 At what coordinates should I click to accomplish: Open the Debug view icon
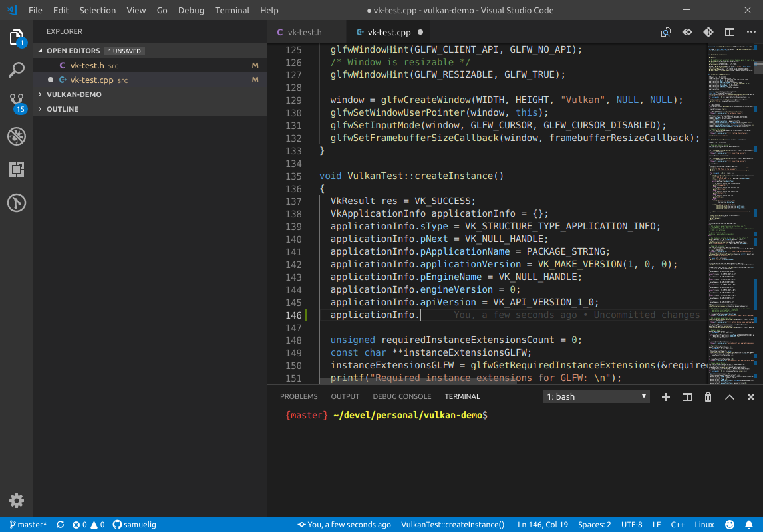click(17, 136)
